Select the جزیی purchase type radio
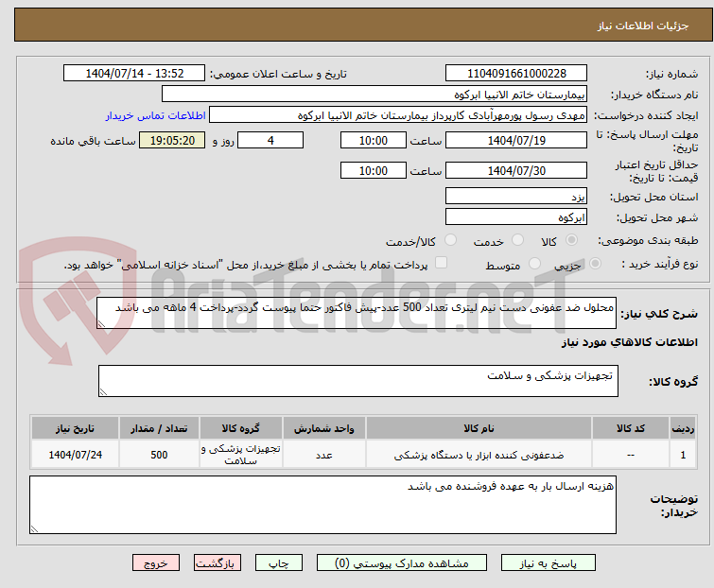714x588 pixels. pyautogui.click(x=595, y=264)
